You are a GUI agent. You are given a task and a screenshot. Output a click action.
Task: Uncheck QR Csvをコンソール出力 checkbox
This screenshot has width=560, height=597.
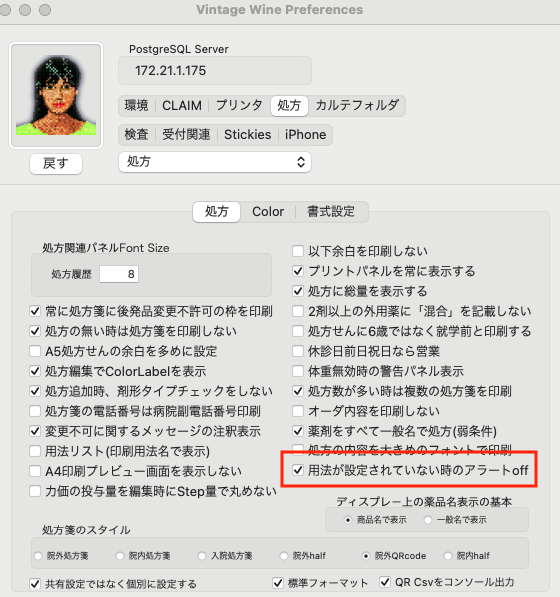coord(385,582)
